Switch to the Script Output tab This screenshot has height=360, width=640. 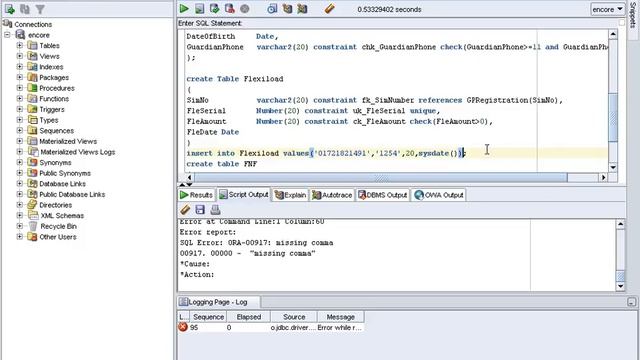coord(244,195)
